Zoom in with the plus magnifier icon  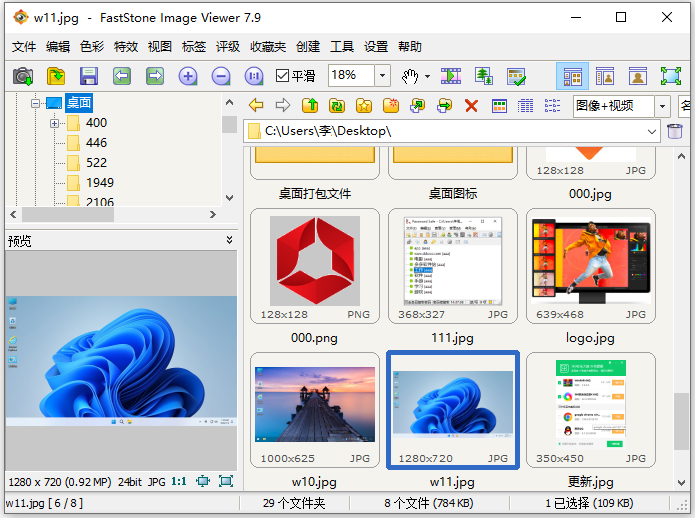[188, 76]
